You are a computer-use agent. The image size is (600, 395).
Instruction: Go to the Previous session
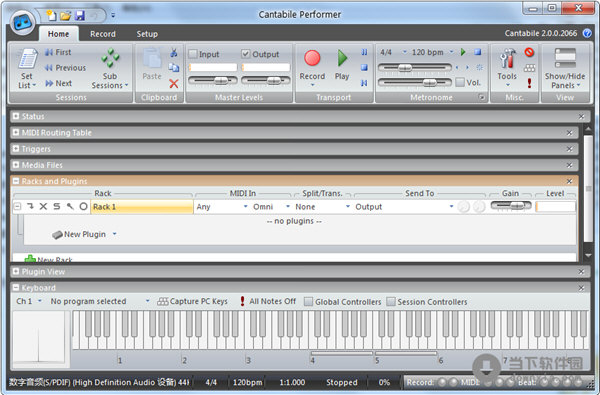(65, 68)
